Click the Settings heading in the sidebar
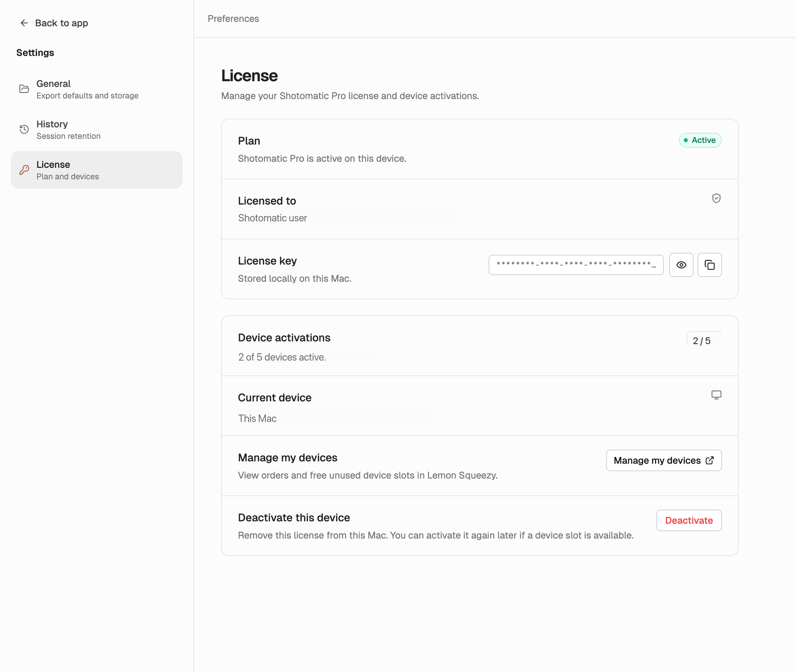 pos(35,53)
